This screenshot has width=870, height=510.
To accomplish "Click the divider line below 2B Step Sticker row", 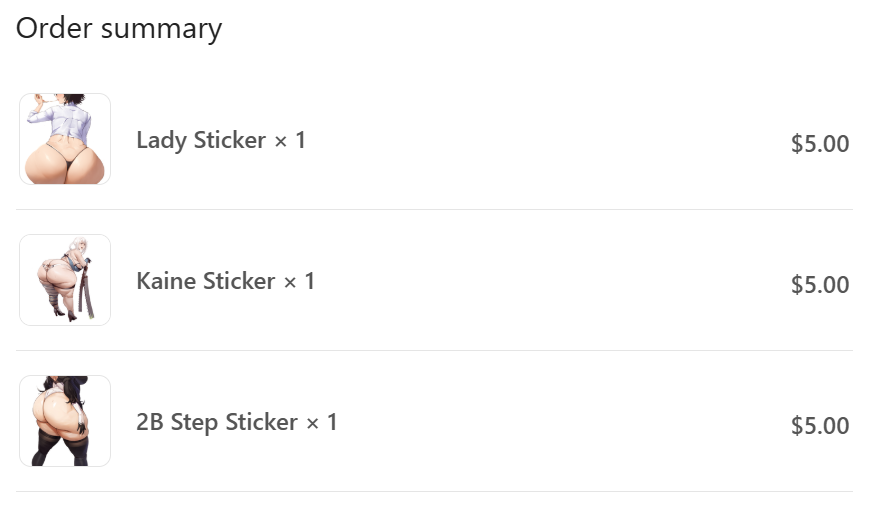I will tap(434, 492).
